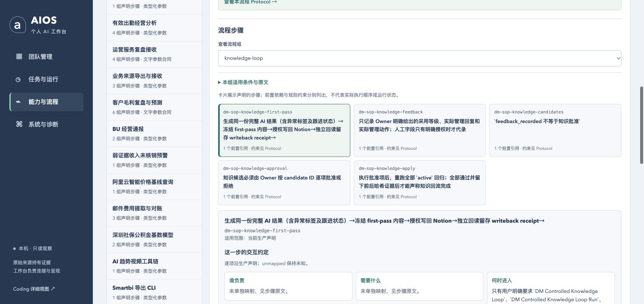The width and height of the screenshot is (644, 304).
Task: Click the 查看流程组 label
Action: (230, 44)
